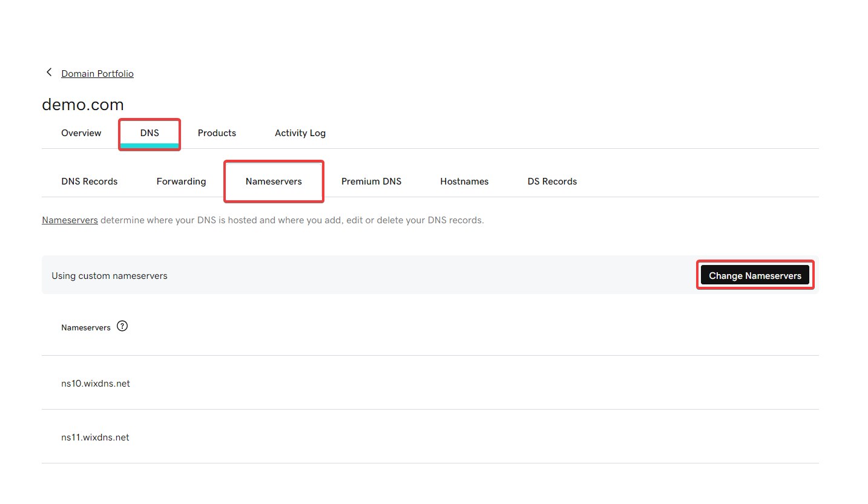868x504 pixels.
Task: Open the Activity Log tab
Action: pos(300,133)
